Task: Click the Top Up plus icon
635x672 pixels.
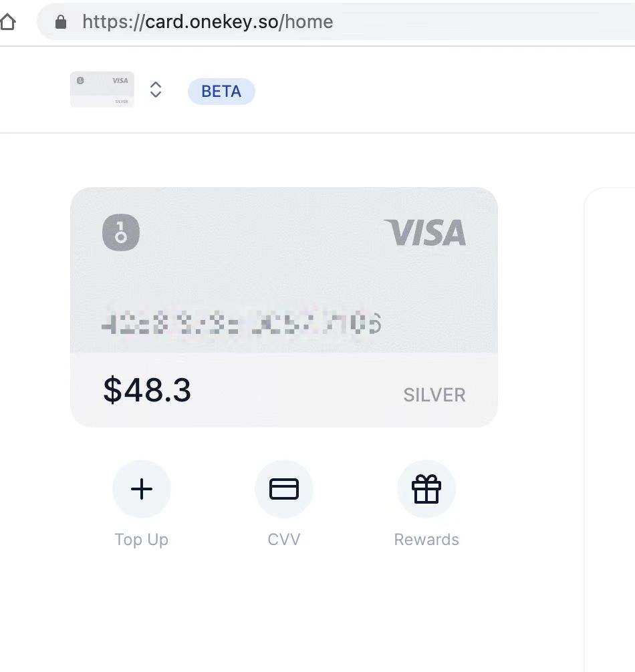Action: click(x=142, y=489)
